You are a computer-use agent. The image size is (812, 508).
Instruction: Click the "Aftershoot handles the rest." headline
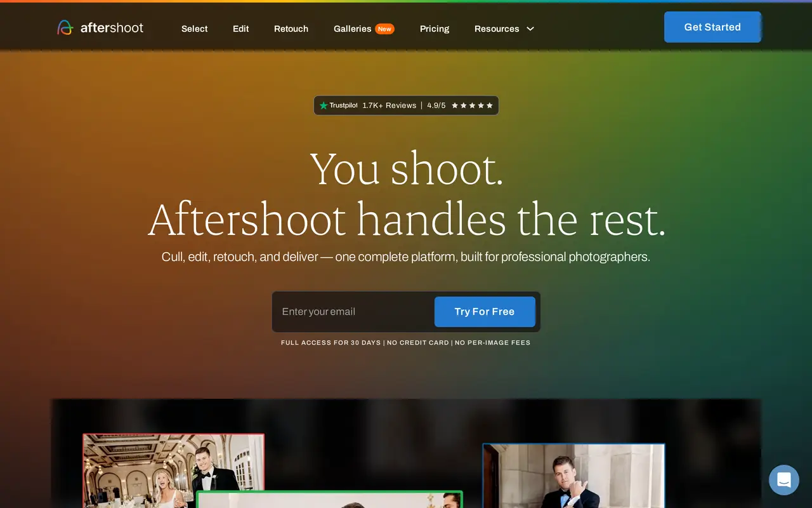coord(407,219)
